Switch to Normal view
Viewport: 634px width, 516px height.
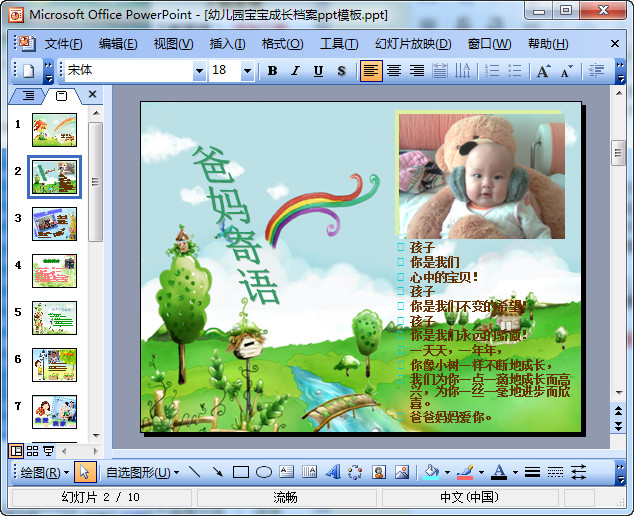pyautogui.click(x=16, y=451)
